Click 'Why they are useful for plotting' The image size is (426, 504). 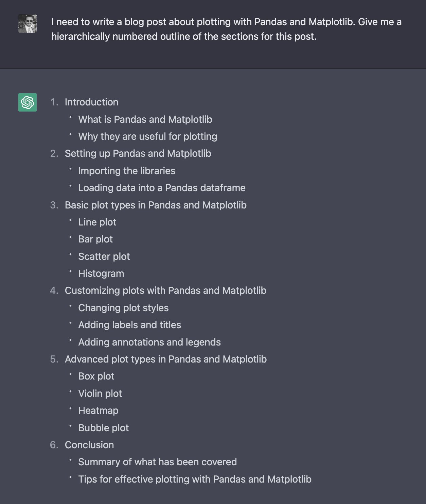click(x=147, y=136)
